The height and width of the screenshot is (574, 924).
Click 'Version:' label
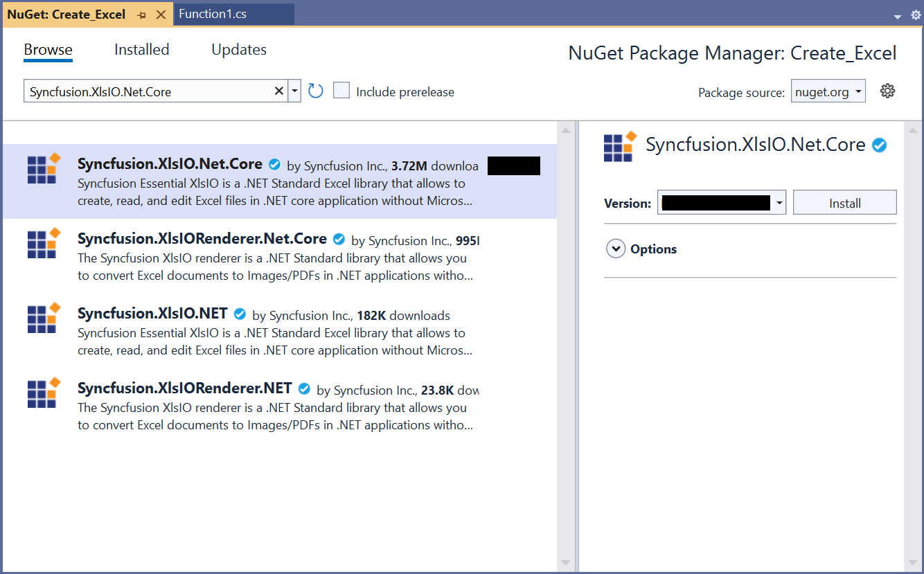628,204
